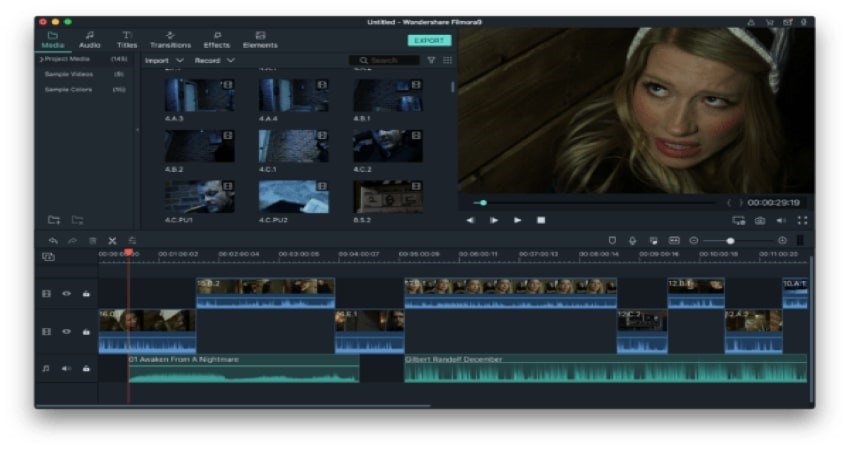Image resolution: width=850 pixels, height=450 pixels.
Task: Open the Elements tab
Action: [x=260, y=40]
